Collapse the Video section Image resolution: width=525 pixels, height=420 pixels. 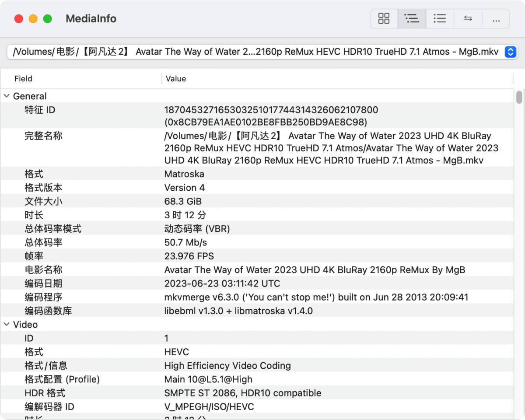point(6,324)
